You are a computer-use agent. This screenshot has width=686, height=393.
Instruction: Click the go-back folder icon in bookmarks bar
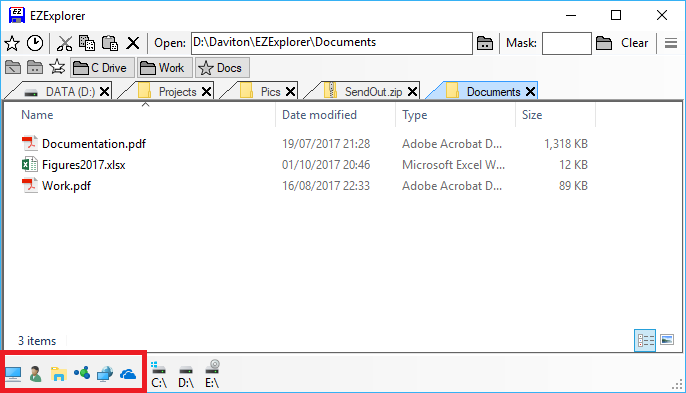13,67
